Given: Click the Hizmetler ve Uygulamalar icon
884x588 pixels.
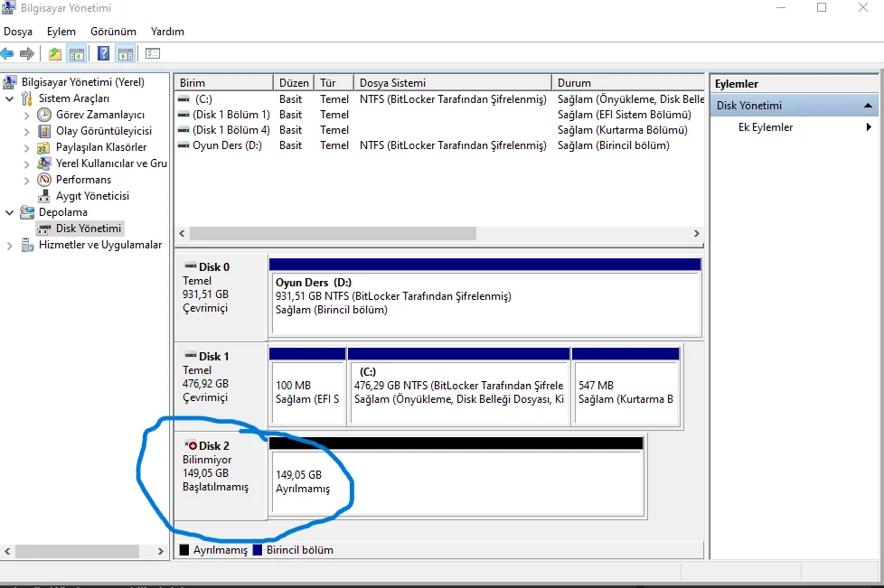Looking at the screenshot, I should click(x=27, y=245).
